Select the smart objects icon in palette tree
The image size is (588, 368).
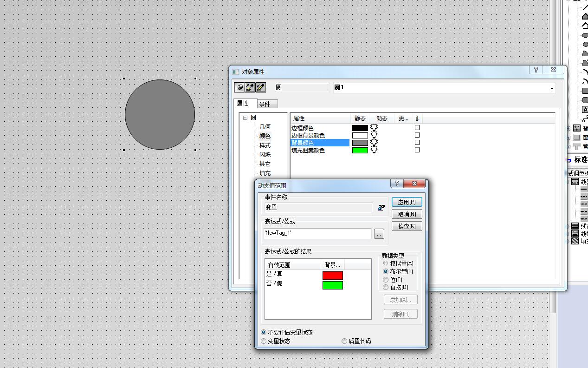pyautogui.click(x=577, y=128)
